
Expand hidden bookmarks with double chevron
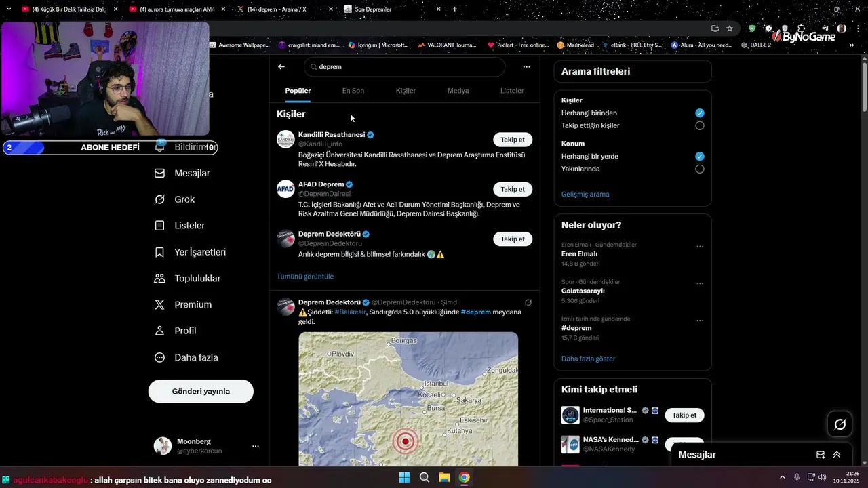tap(852, 45)
